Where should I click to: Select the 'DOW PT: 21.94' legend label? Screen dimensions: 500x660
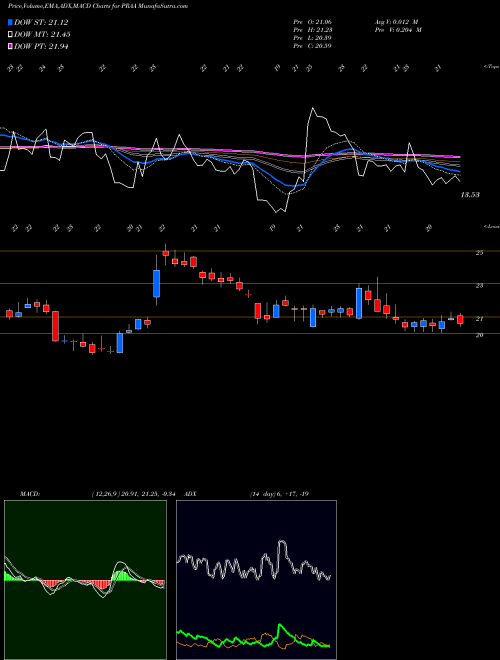pos(41,46)
